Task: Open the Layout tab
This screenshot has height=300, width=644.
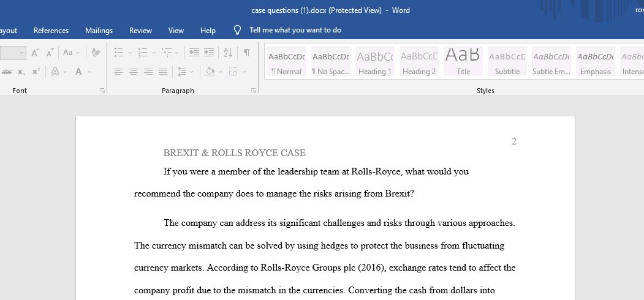Action: tap(8, 31)
